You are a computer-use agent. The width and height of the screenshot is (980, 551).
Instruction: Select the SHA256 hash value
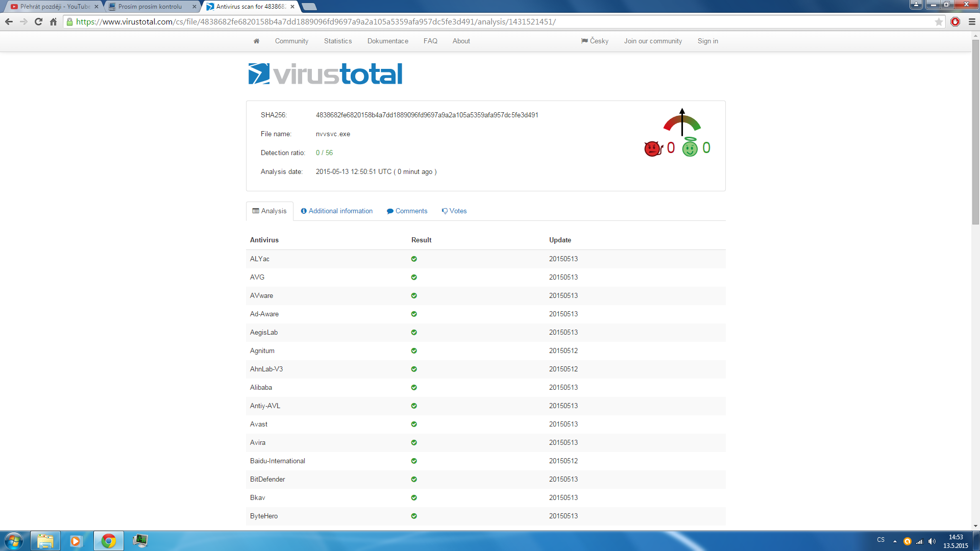427,115
